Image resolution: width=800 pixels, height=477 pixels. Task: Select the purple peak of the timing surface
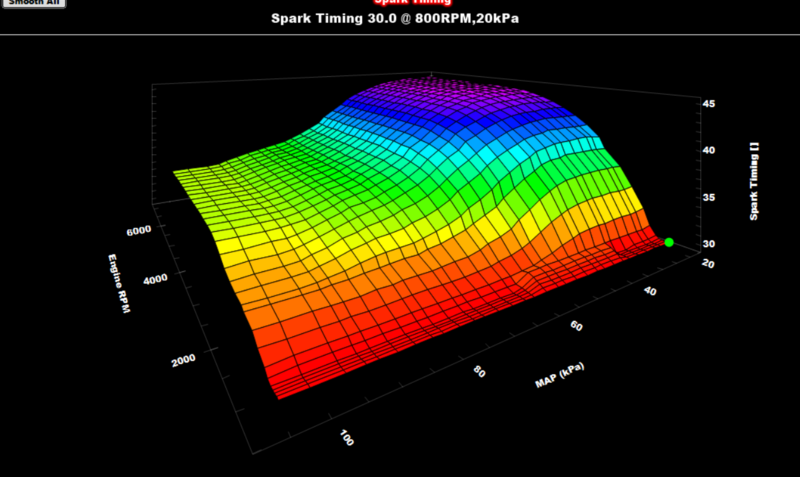tap(430, 95)
